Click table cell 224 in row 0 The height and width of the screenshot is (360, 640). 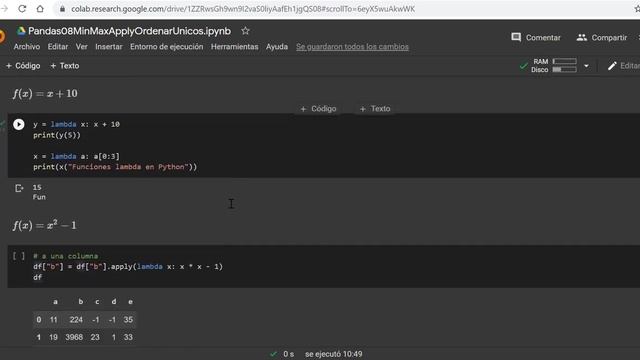coord(76,320)
